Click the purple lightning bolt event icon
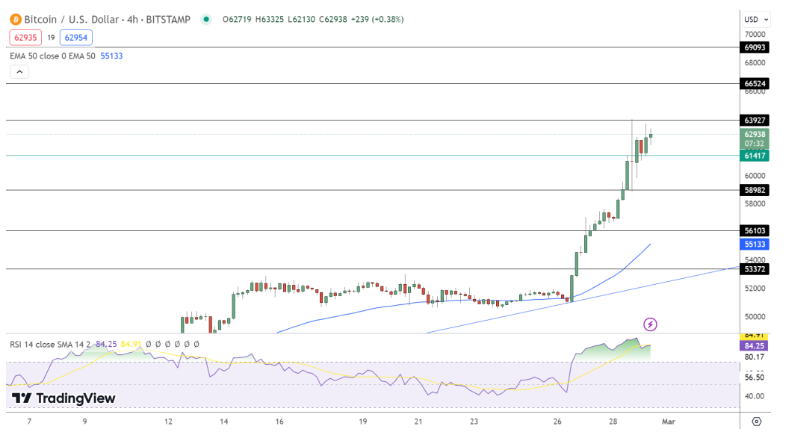This screenshot has height=443, width=788. (x=651, y=324)
